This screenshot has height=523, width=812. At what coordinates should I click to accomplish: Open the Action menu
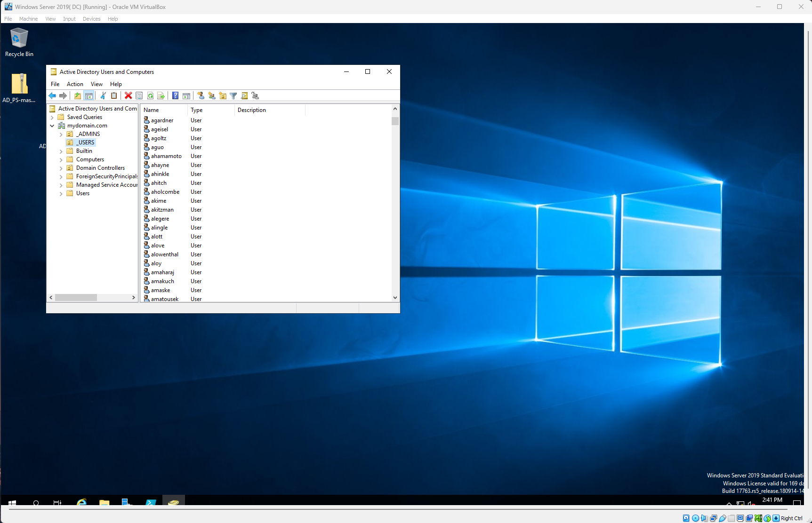tap(75, 84)
